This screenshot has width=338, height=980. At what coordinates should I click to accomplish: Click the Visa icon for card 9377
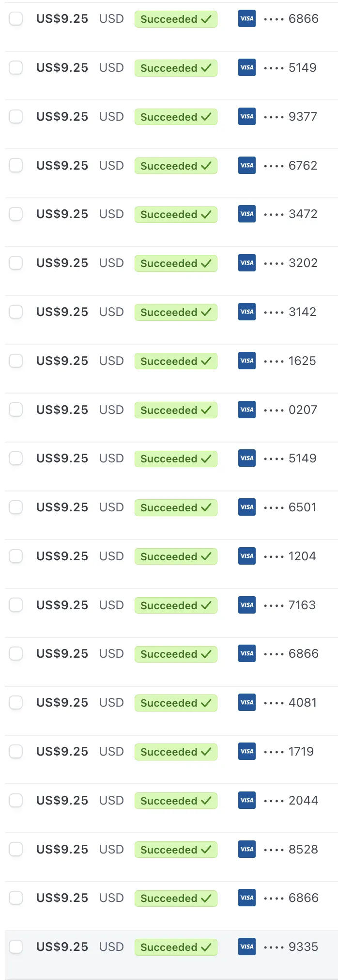click(x=247, y=116)
